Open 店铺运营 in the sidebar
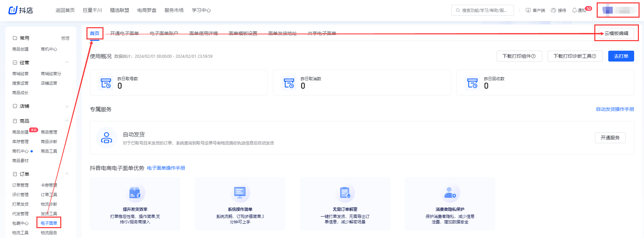Screen dimensions: 644x238 pyautogui.click(x=49, y=83)
